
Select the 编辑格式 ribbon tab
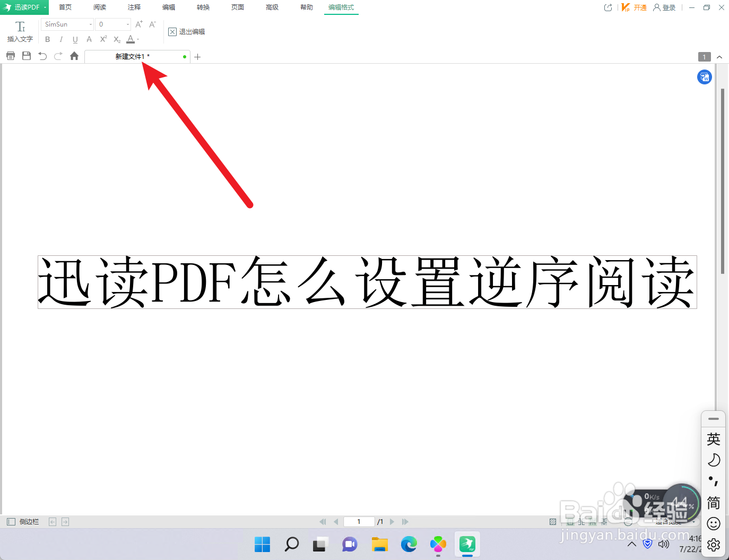[341, 7]
